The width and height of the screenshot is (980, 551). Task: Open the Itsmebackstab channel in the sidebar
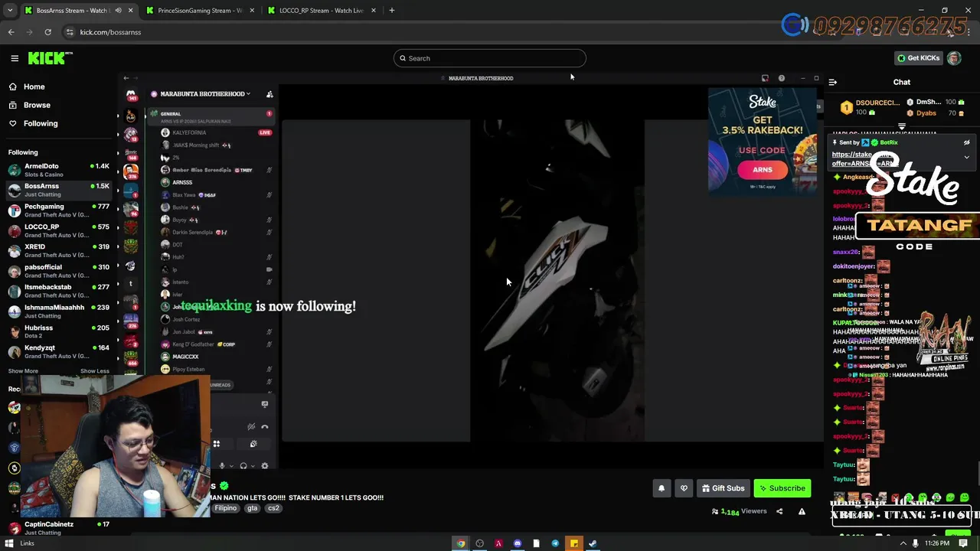58,291
